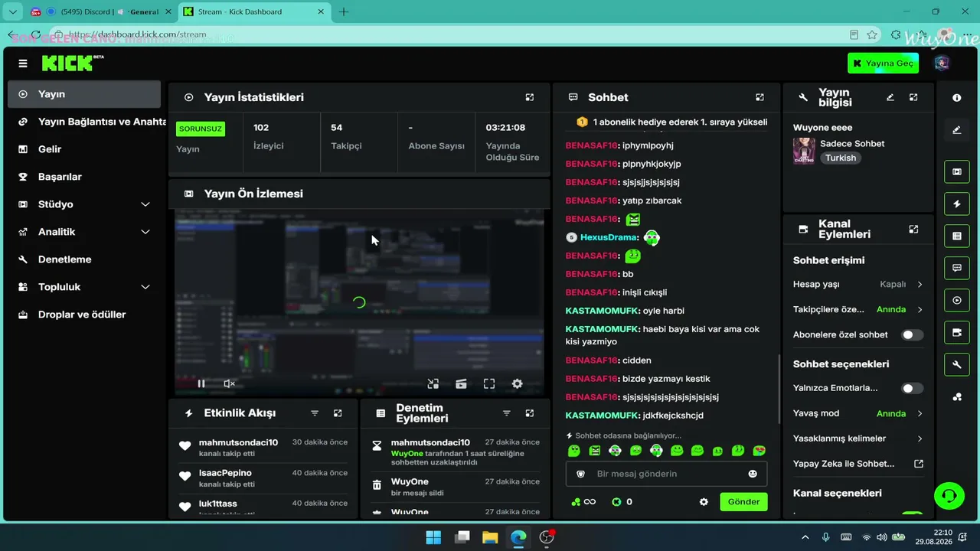Open Droplar ve ödüller page

tap(84, 315)
